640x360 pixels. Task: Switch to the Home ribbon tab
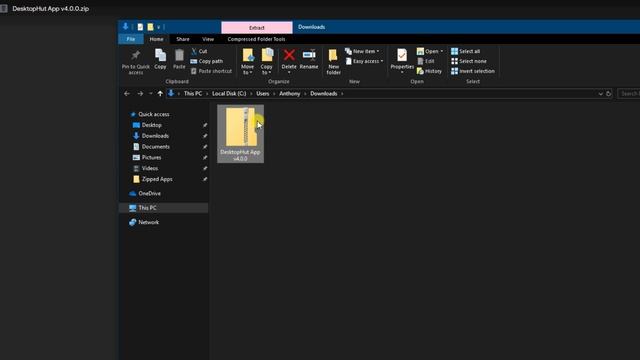156,39
